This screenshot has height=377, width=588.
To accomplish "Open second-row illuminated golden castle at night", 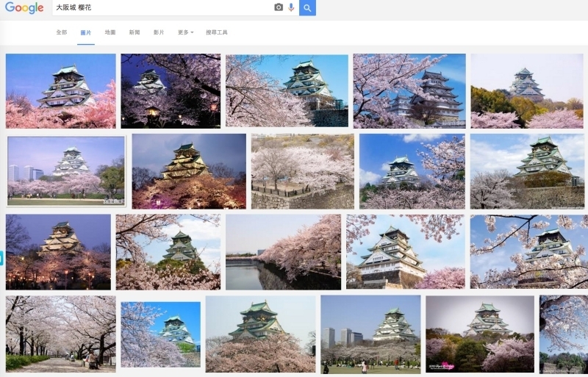I will [189, 171].
